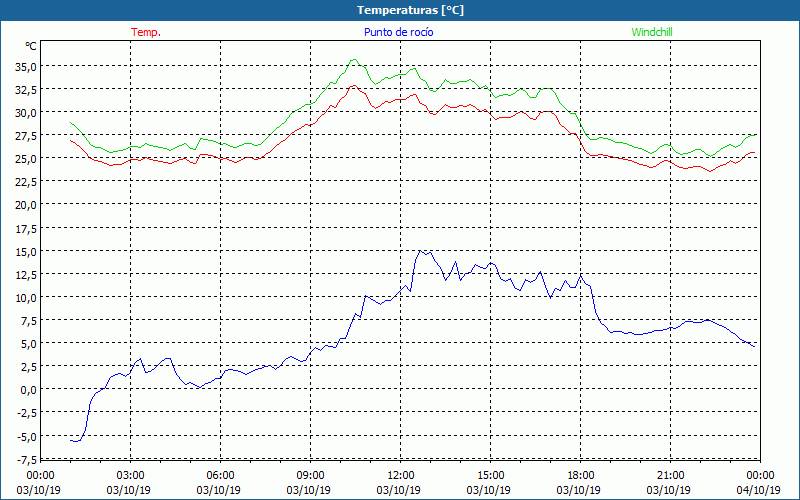Select the red Temp. legend label
This screenshot has height=500, width=800.
[146, 32]
